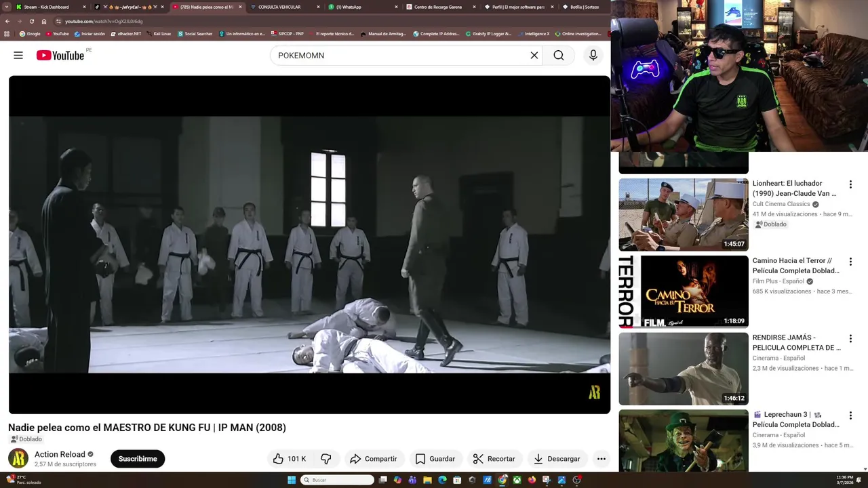Open the Lionheart: El luchador title
868x488 pixels.
click(x=795, y=188)
